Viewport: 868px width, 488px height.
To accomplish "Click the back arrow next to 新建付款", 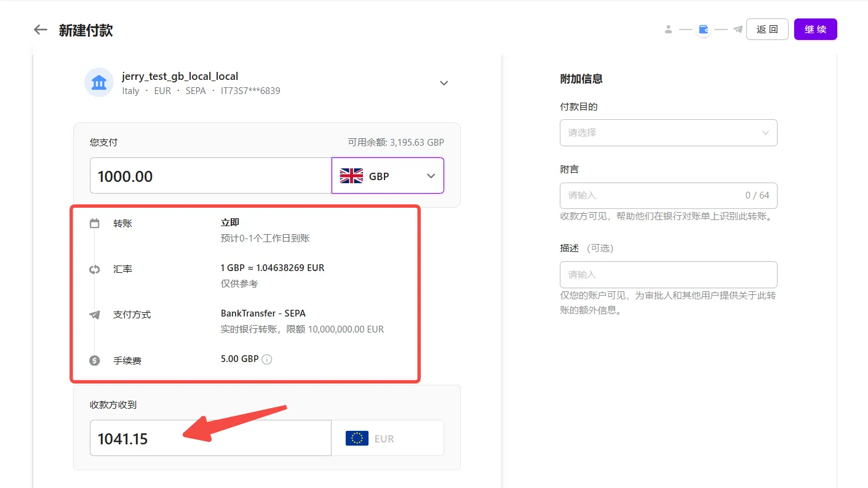I will (x=41, y=30).
